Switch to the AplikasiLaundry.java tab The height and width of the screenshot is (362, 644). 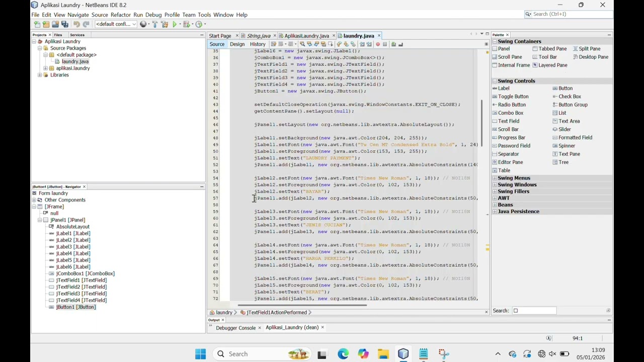point(306,36)
